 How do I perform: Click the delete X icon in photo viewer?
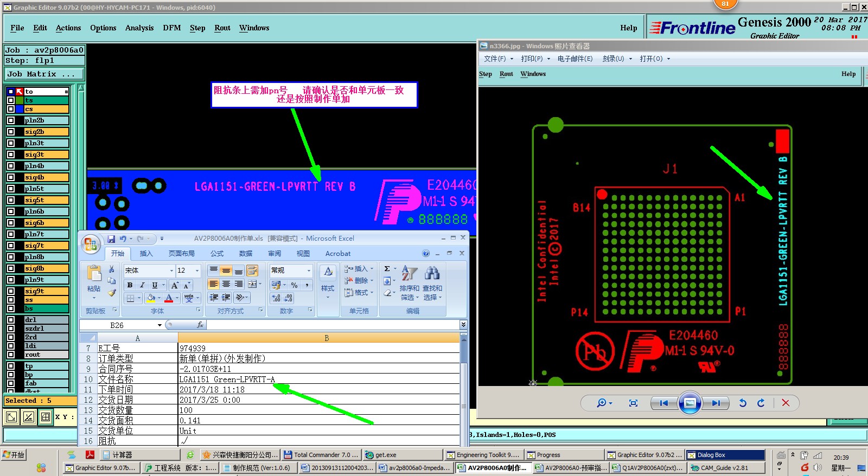(x=786, y=403)
